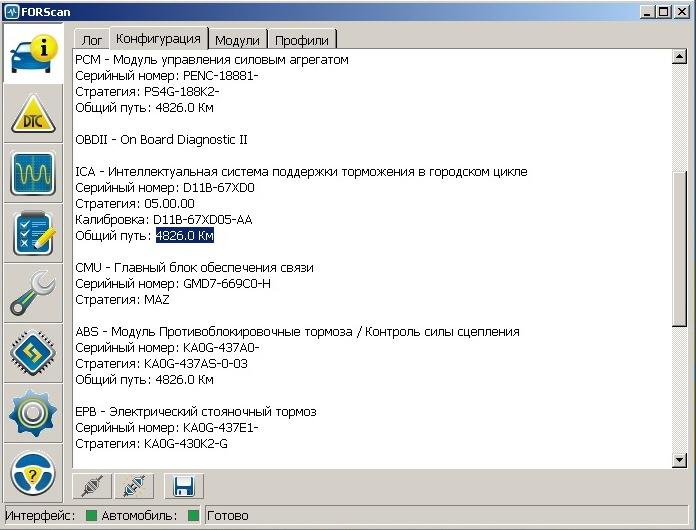Click the Серийный номер: D11B-67XD0 line
The width and height of the screenshot is (696, 530).
(165, 187)
